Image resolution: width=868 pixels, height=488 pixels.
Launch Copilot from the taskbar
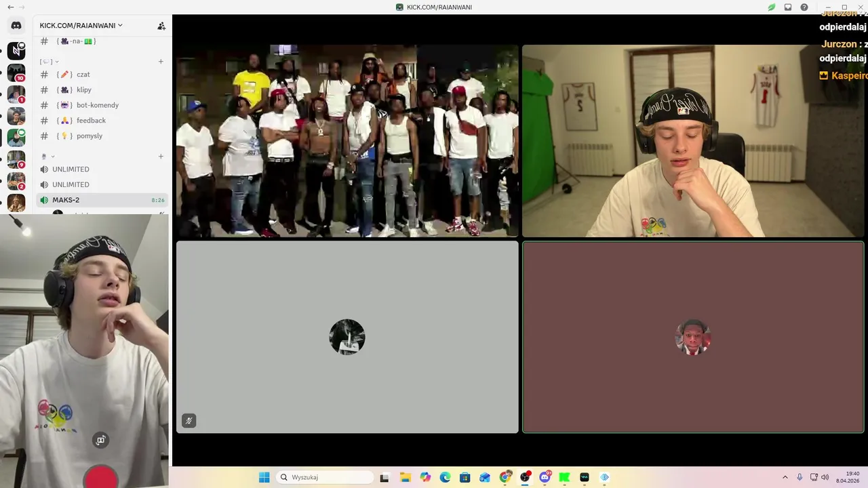point(425,477)
